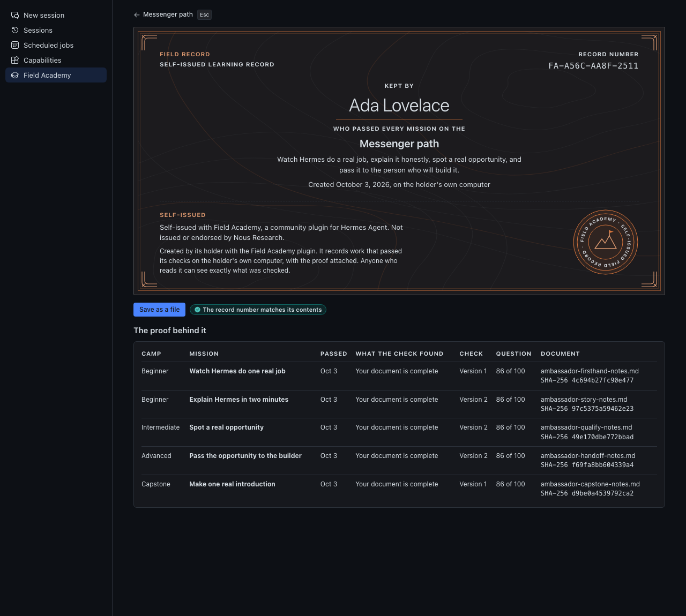Screen dimensions: 686x616
Task: Click the record number matches its contents badge
Action: tap(258, 310)
